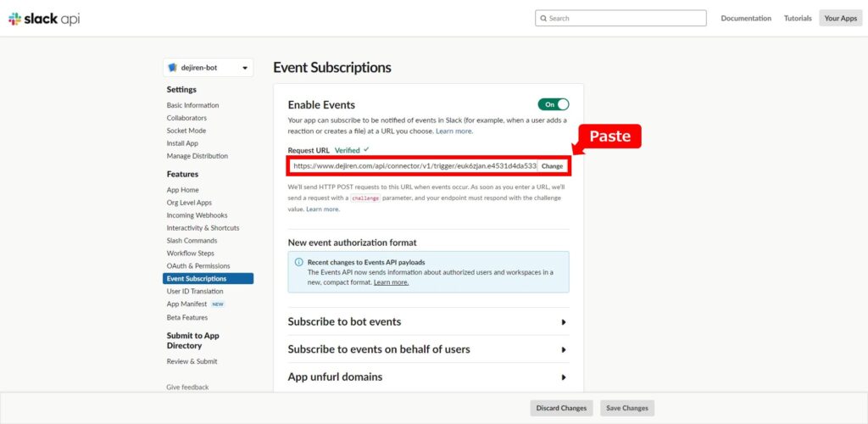Expand Subscribe to events on behalf of users
The height and width of the screenshot is (424, 868).
(x=428, y=349)
